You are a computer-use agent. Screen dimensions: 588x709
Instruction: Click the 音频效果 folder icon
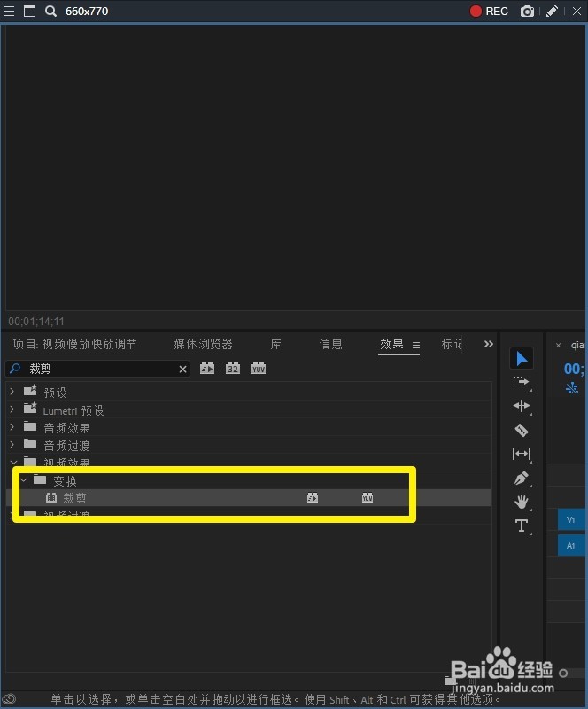click(x=30, y=426)
